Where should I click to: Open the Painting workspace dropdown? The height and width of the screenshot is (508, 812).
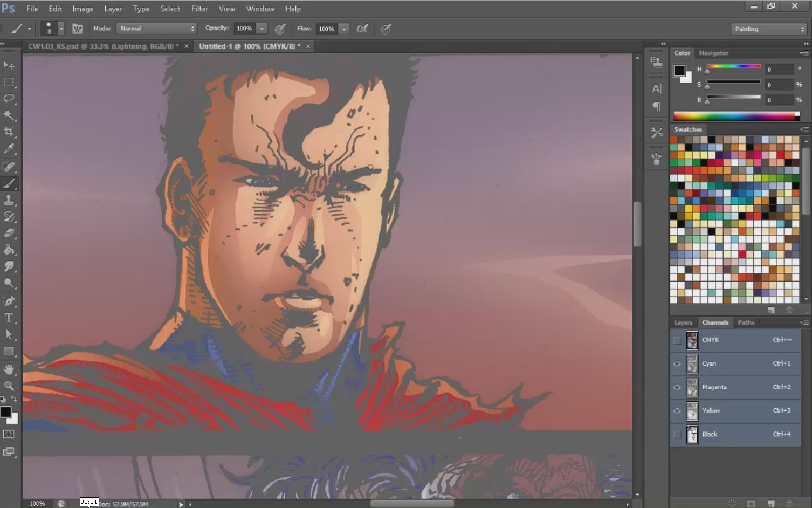(769, 29)
